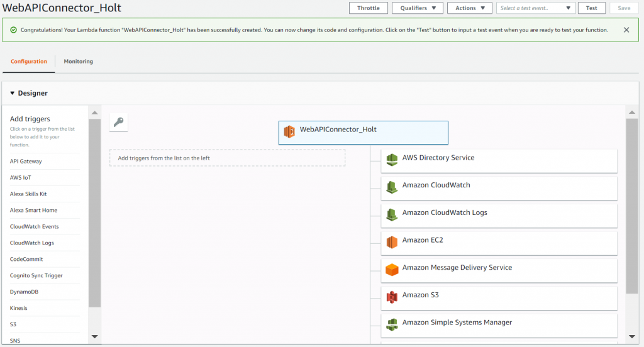
Task: Click the Amazon CloudWatch icon
Action: (392, 187)
